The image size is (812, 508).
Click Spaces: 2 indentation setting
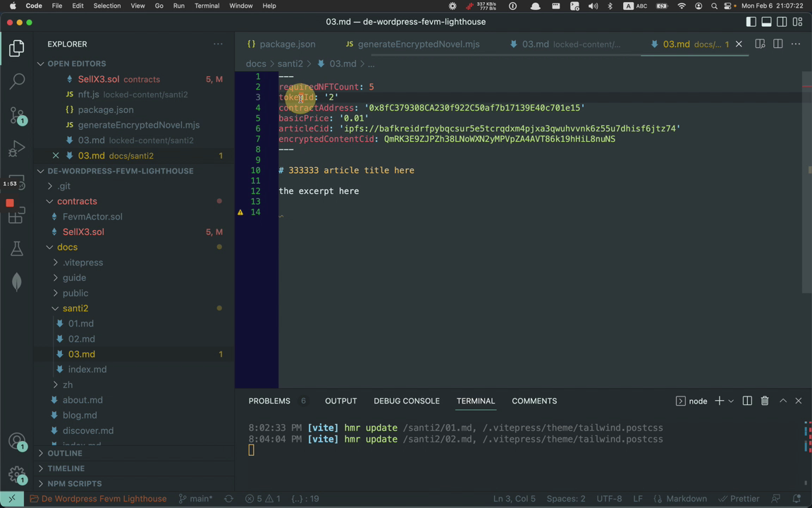click(x=566, y=499)
